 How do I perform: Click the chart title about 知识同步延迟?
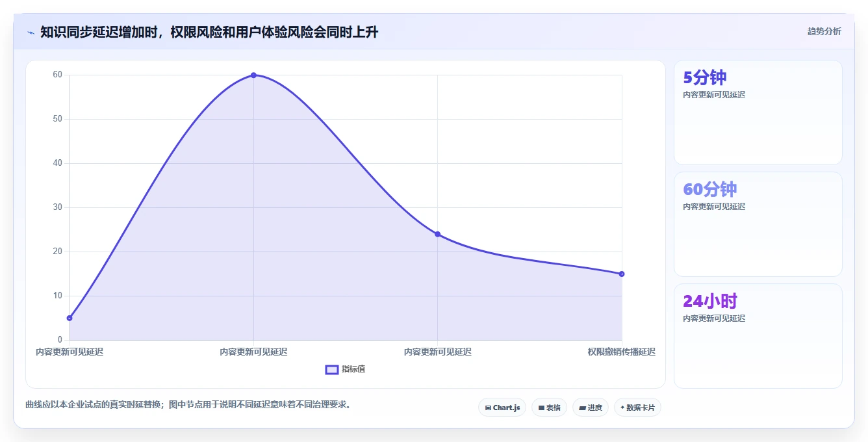pyautogui.click(x=209, y=32)
